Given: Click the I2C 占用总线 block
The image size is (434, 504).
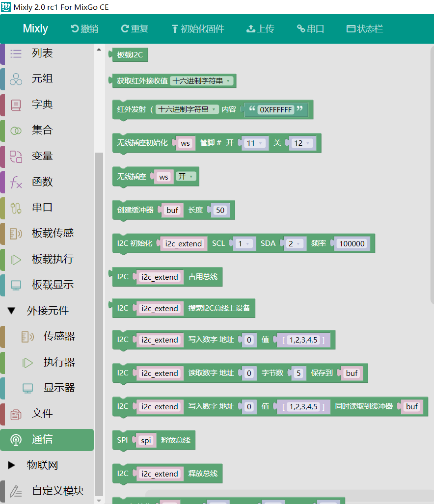Looking at the screenshot, I should point(165,277).
